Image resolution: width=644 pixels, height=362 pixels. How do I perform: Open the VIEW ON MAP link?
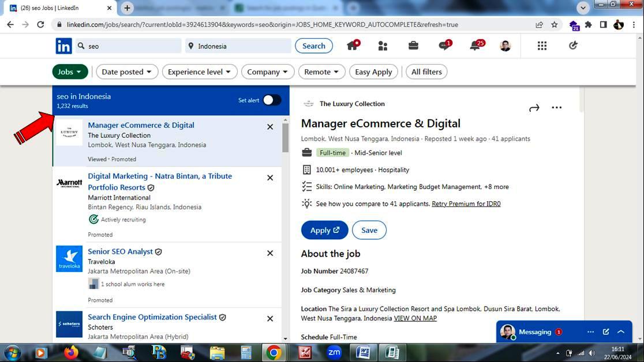tap(415, 318)
